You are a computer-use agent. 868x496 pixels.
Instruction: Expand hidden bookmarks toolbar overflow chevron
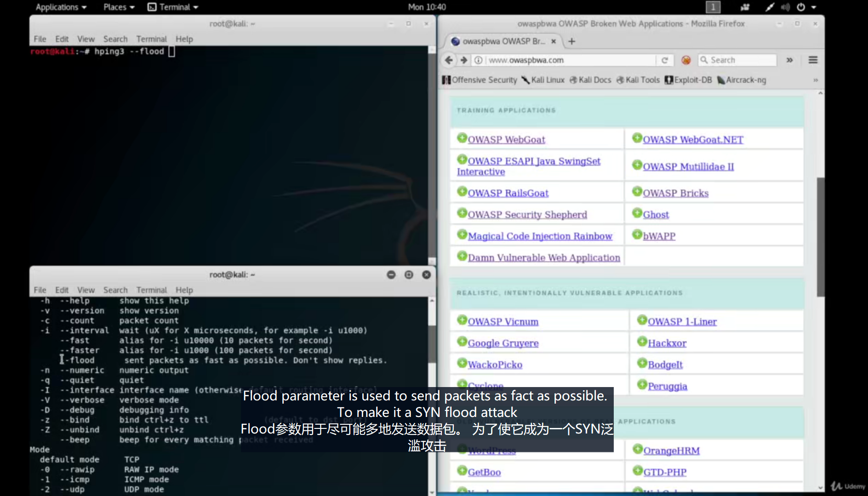tap(816, 80)
